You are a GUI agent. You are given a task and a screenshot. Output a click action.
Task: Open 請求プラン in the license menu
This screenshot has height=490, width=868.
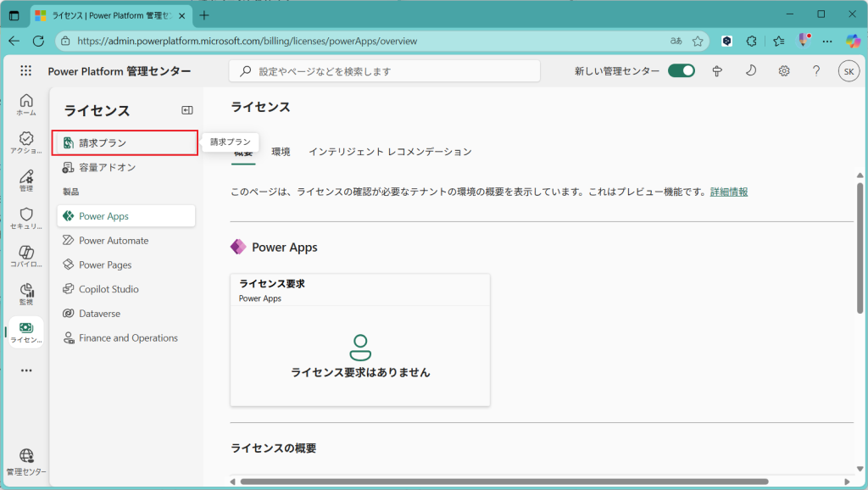tap(125, 143)
